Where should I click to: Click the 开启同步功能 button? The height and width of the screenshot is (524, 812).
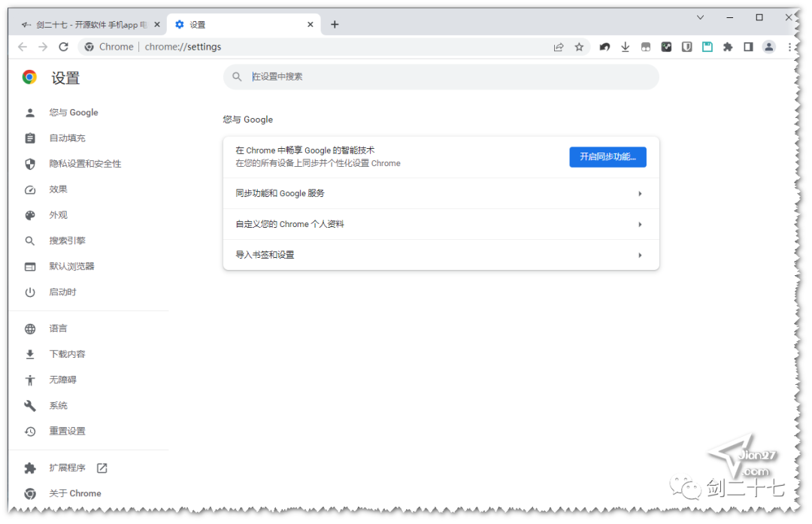tap(607, 157)
